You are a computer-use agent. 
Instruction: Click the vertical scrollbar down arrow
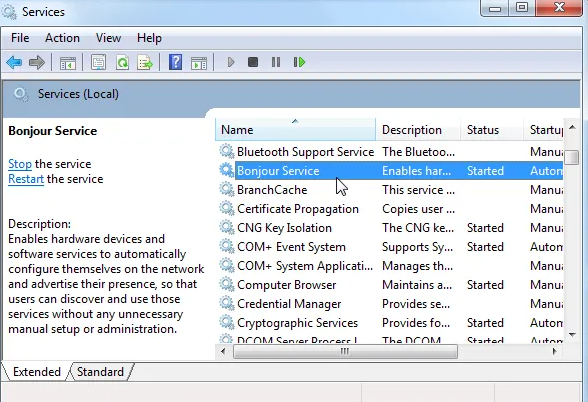pyautogui.click(x=572, y=334)
